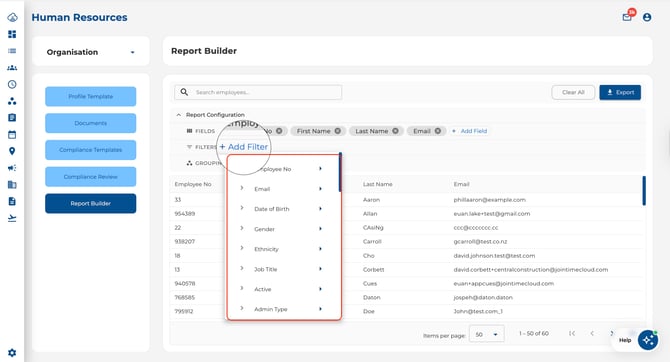Open settings gear at sidebar bottom
Image resolution: width=670 pixels, height=362 pixels.
click(x=12, y=353)
